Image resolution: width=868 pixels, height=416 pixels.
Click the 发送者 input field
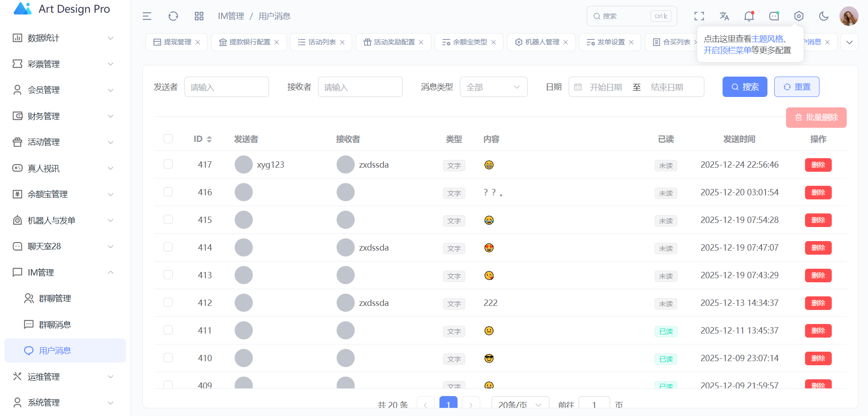227,87
